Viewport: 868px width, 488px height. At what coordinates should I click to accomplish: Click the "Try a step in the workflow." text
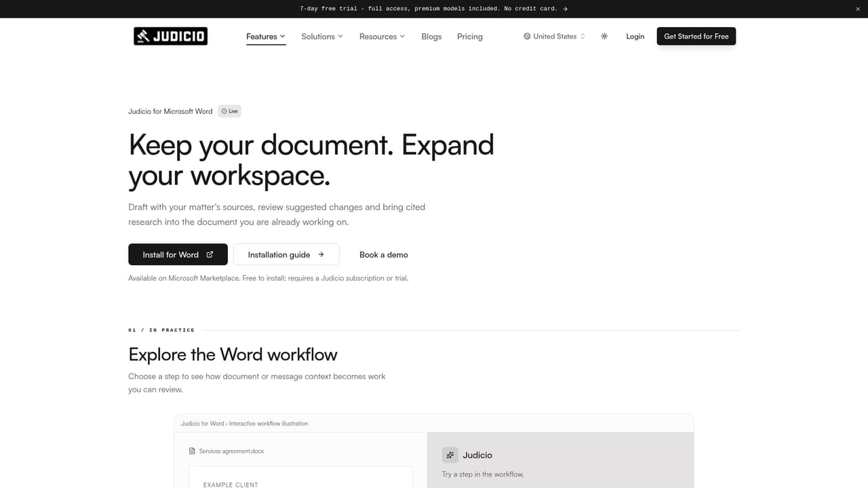[483, 474]
